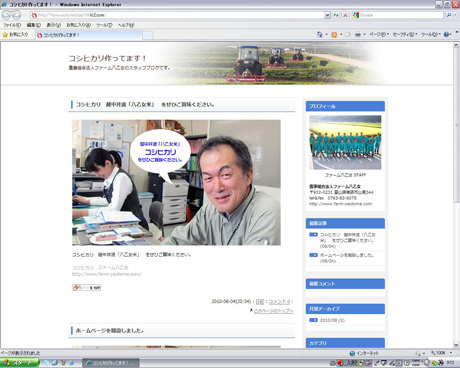Open post title ホームページを開設しました。

[x=110, y=331]
